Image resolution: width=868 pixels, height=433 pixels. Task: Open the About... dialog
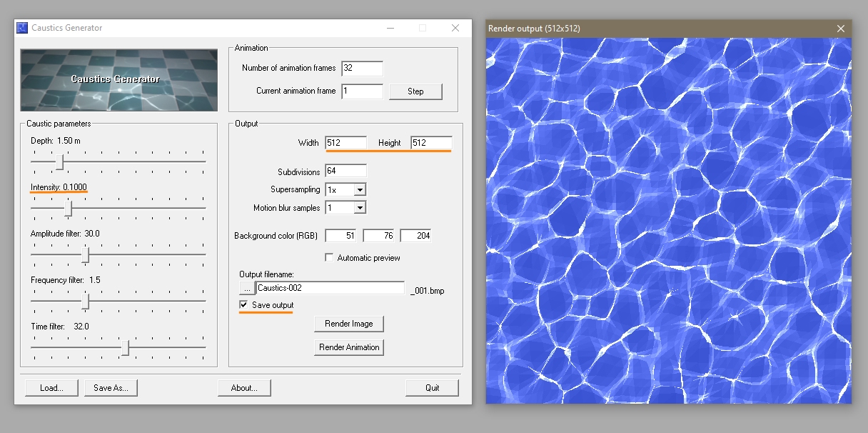(244, 388)
